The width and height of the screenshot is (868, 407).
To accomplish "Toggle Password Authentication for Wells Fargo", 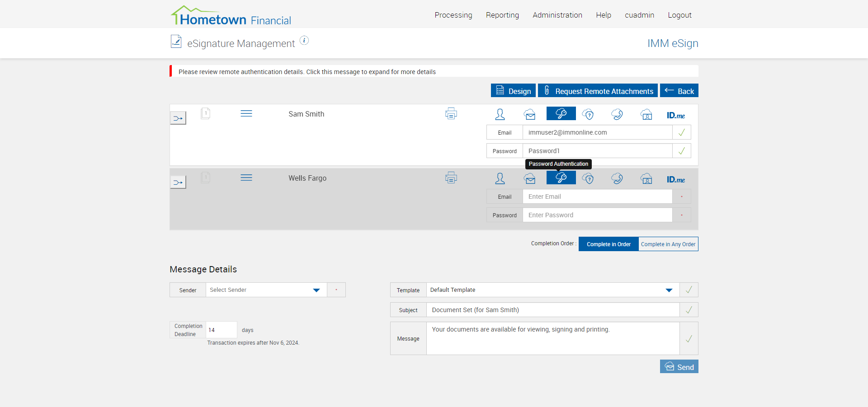I will [561, 178].
